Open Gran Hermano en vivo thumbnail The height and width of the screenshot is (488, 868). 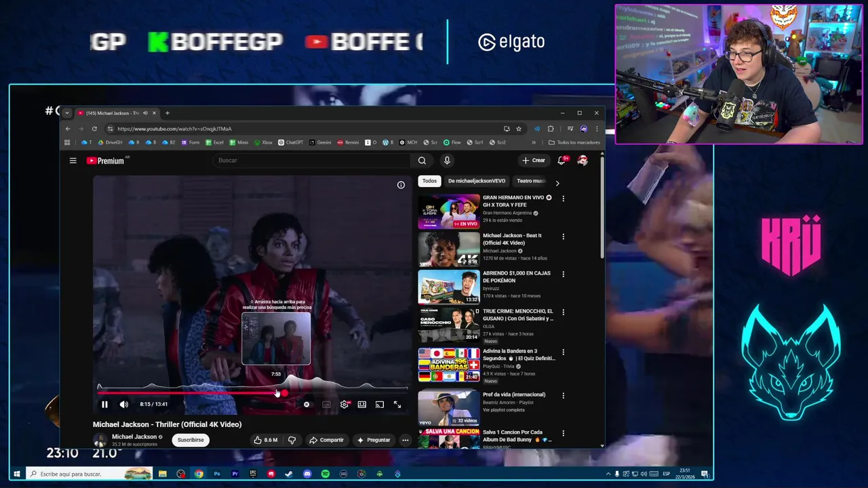(448, 211)
